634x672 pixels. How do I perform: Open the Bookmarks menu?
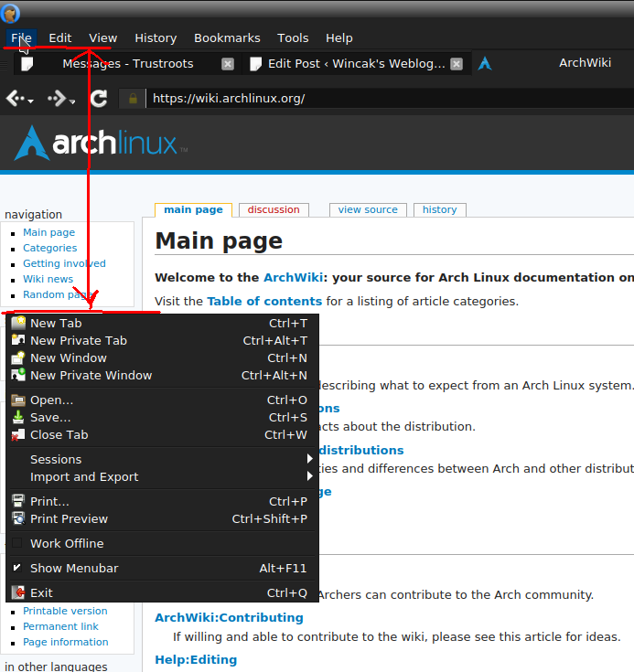[227, 37]
